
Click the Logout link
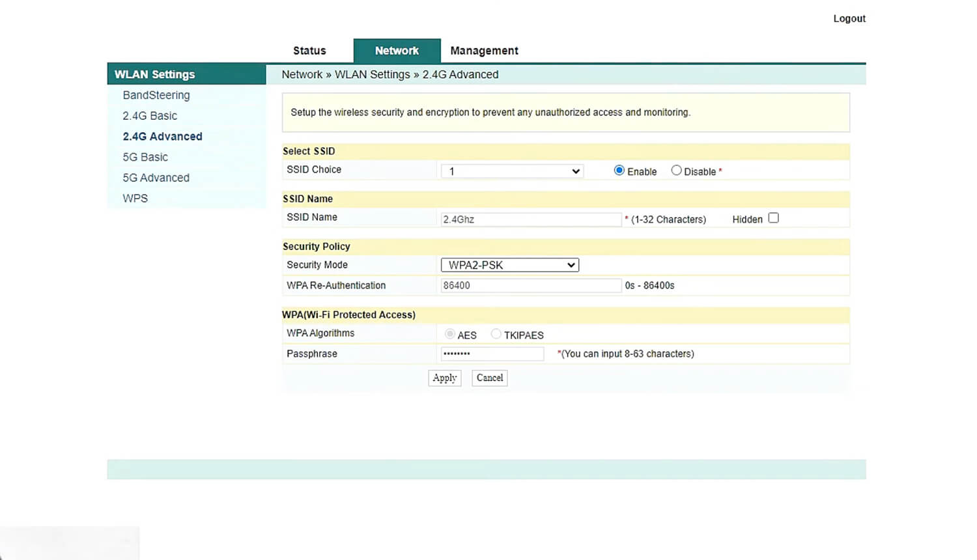click(849, 18)
